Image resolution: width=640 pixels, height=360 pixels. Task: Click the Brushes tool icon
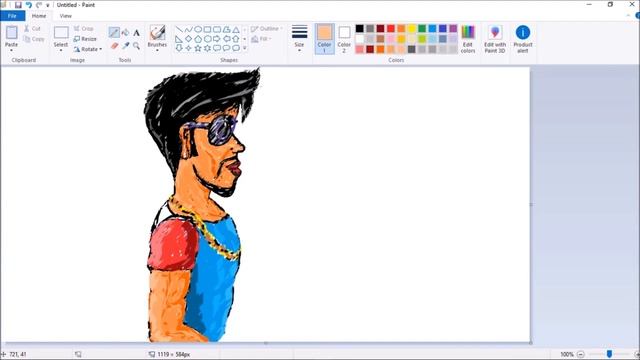coord(157,32)
